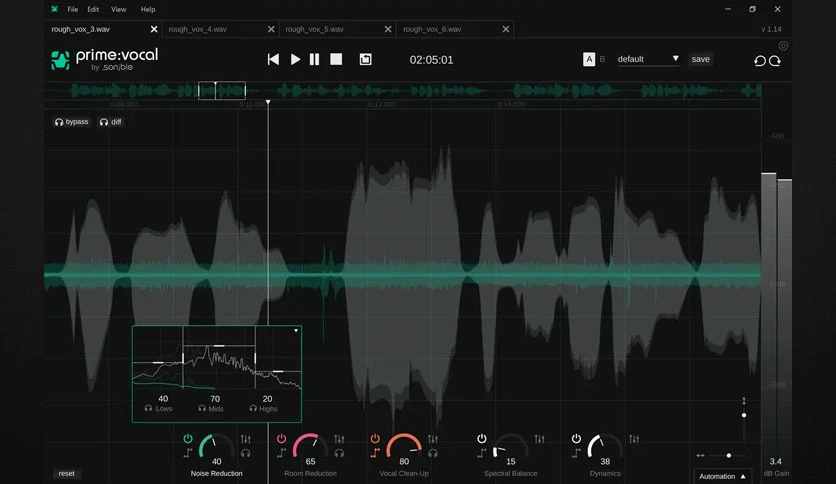Image resolution: width=836 pixels, height=484 pixels.
Task: Toggle Vocal Clean-Up automation curve icon
Action: [375, 454]
